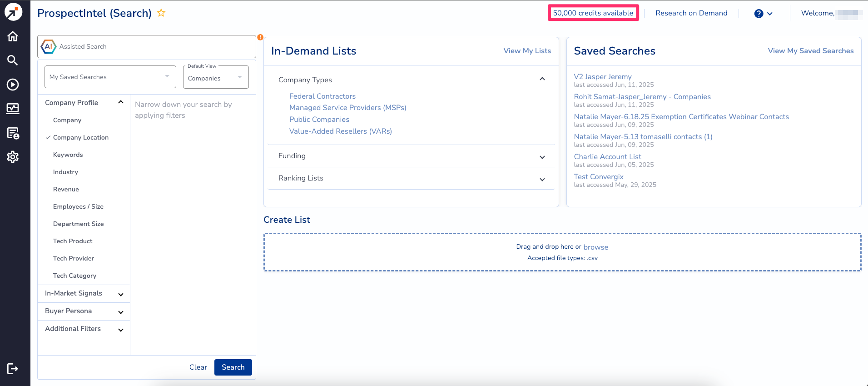Open the Public Companies list
The width and height of the screenshot is (868, 386).
pos(319,120)
